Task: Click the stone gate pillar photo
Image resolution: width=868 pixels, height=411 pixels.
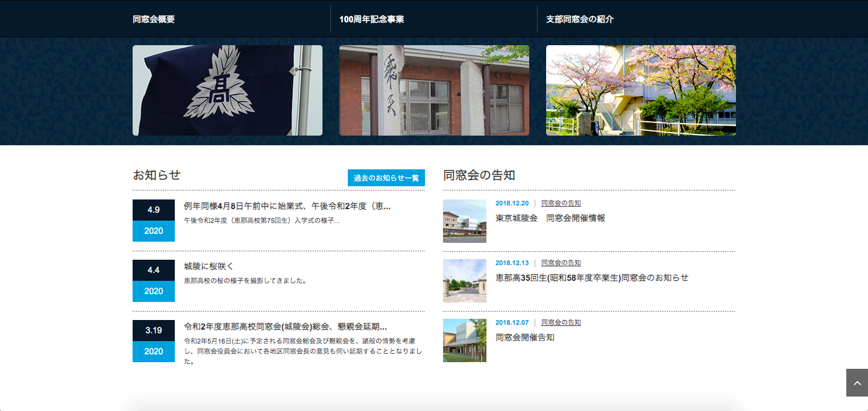Action: click(434, 90)
